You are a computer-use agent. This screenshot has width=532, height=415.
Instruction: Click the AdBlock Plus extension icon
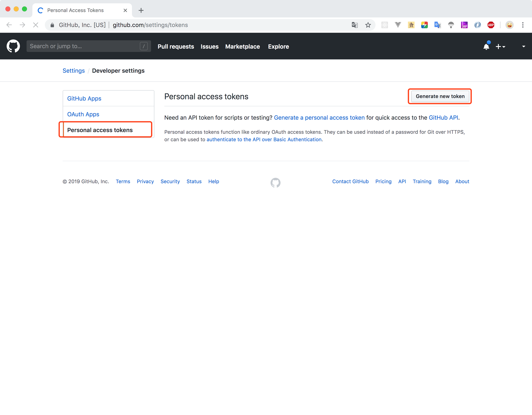[491, 25]
